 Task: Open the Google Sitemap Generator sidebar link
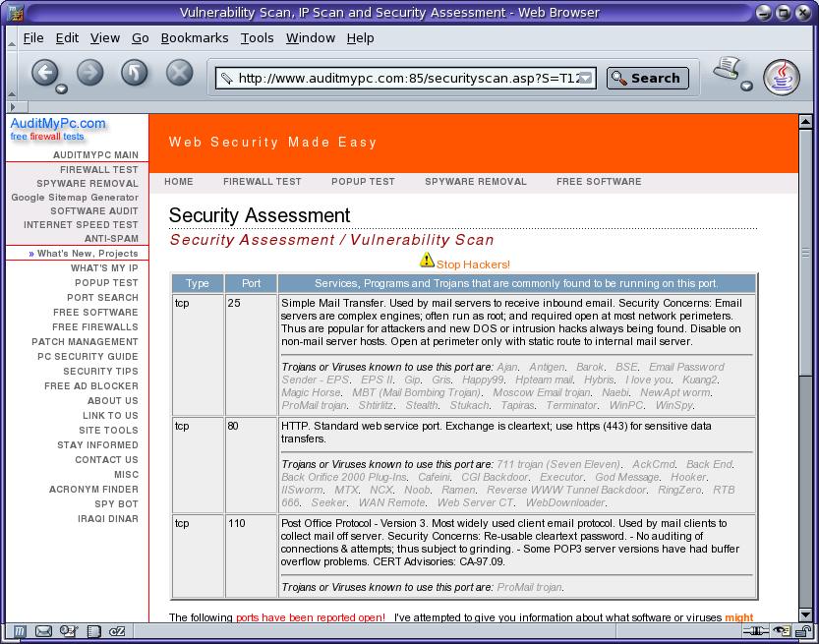pyautogui.click(x=75, y=198)
